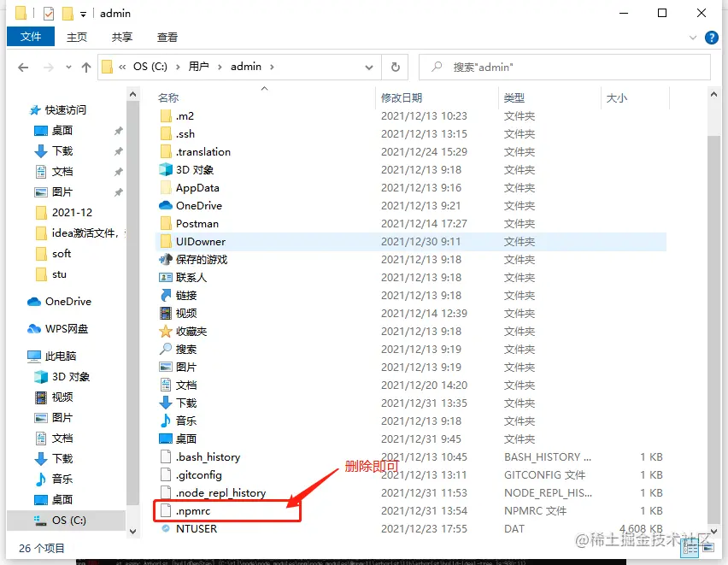The height and width of the screenshot is (565, 728).
Task: Click the navigation pane scrollbar down arrow
Action: pos(132,531)
